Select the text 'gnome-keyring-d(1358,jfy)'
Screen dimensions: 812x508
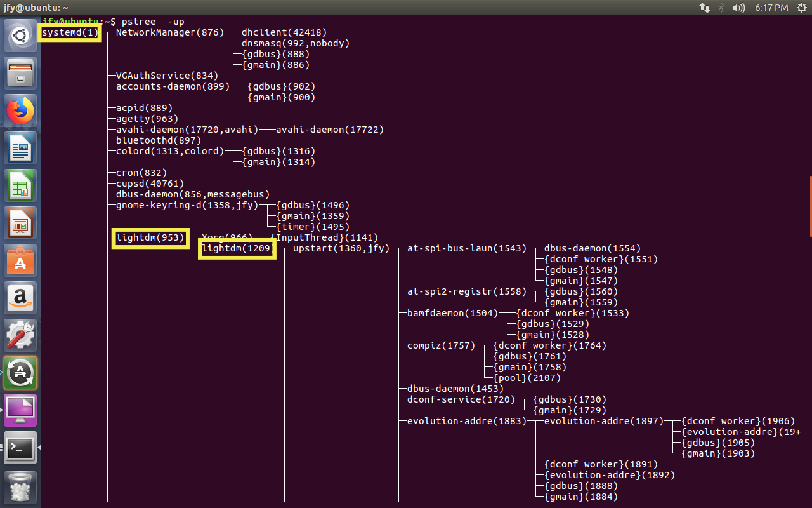pyautogui.click(x=187, y=205)
